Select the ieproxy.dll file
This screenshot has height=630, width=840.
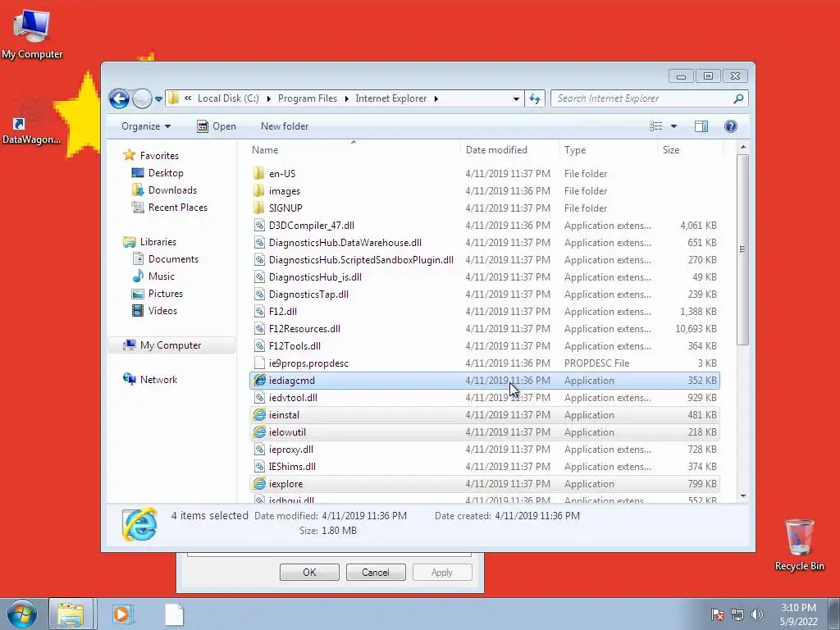click(x=484, y=449)
